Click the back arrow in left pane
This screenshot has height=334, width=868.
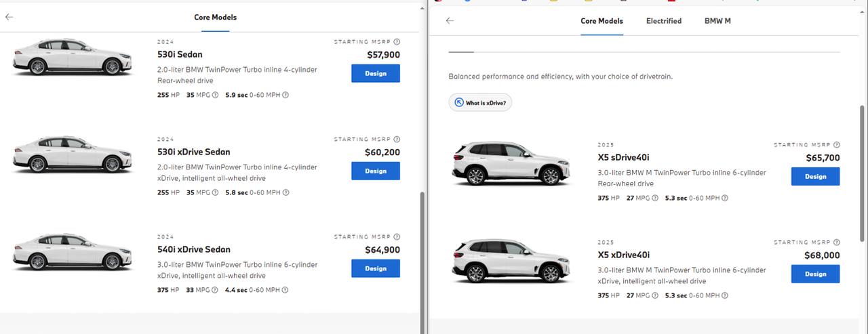tap(9, 17)
